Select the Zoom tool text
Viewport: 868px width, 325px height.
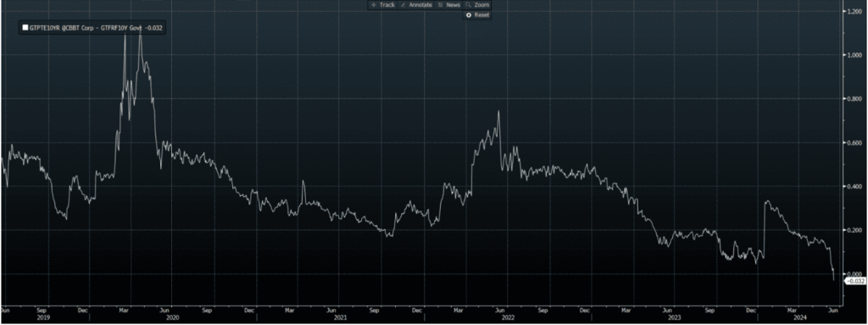[481, 4]
